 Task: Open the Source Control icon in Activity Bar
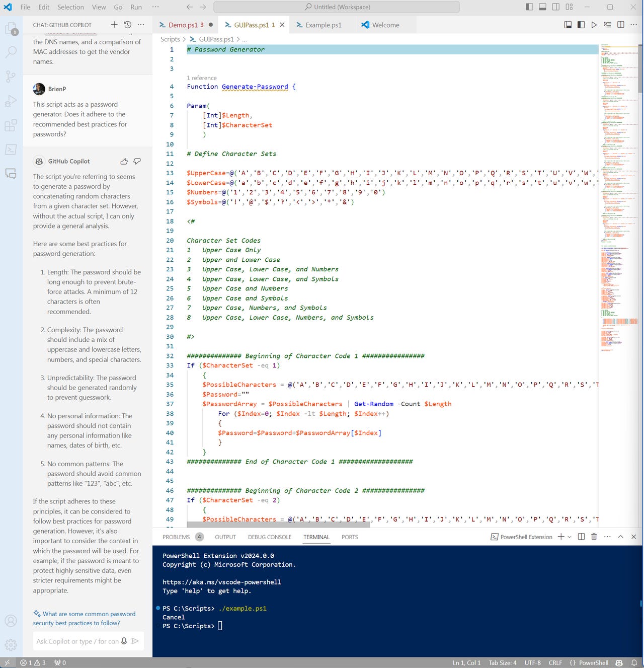11,76
